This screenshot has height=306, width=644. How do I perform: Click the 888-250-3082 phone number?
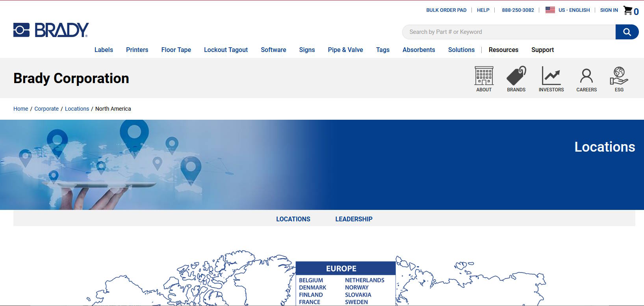tap(518, 10)
